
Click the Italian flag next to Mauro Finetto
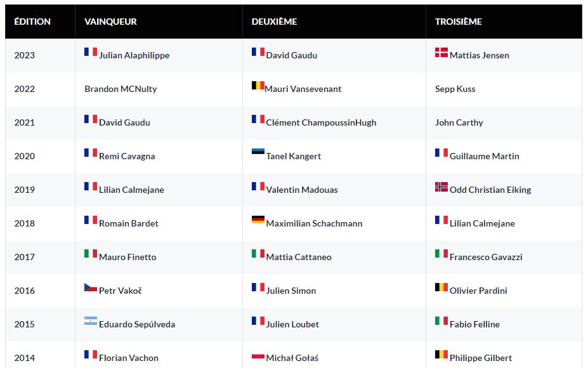pyautogui.click(x=91, y=254)
